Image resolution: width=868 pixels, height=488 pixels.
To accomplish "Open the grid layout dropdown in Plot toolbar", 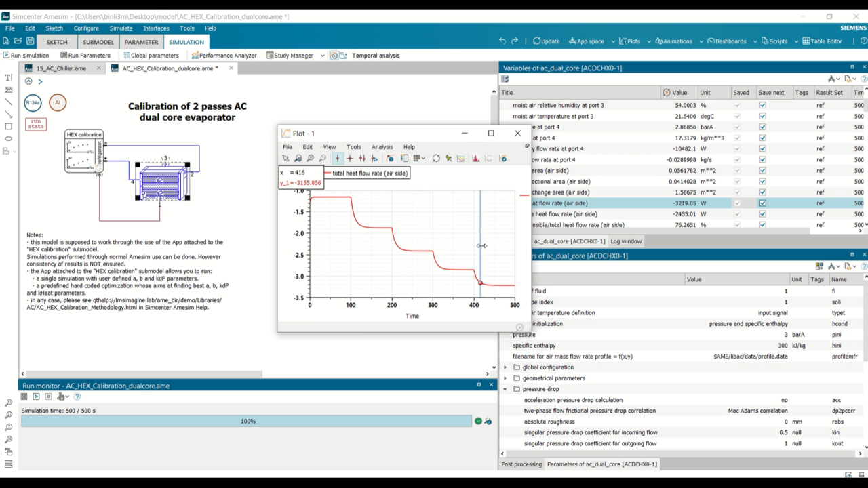I will click(x=423, y=159).
